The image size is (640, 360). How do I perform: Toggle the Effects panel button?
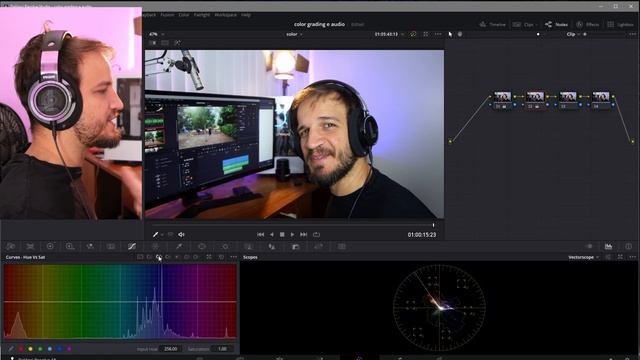pyautogui.click(x=587, y=24)
